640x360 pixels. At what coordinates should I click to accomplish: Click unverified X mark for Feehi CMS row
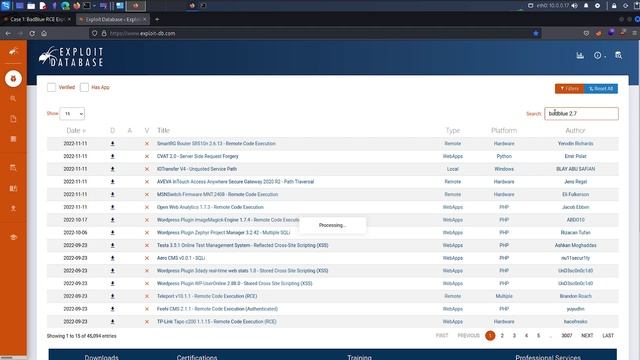(x=147, y=309)
